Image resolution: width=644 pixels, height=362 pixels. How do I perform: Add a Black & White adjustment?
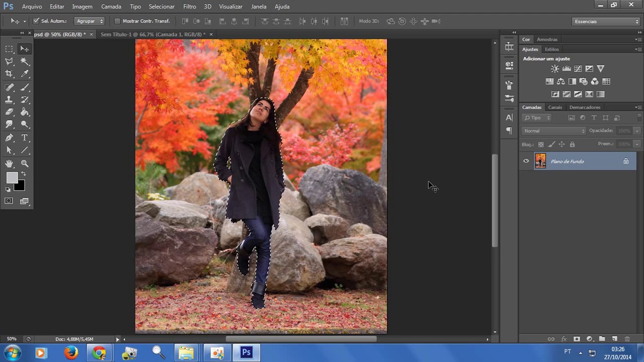pyautogui.click(x=572, y=81)
